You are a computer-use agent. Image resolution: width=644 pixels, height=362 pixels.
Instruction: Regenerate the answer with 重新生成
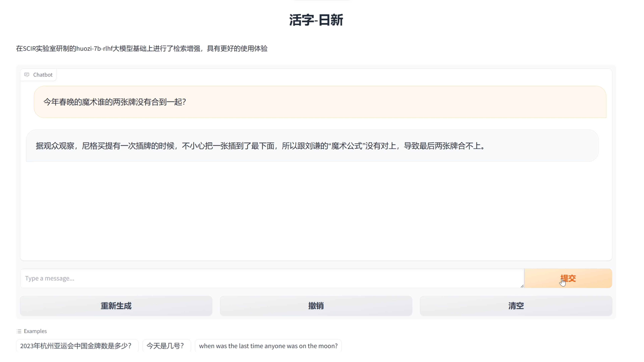tap(116, 306)
